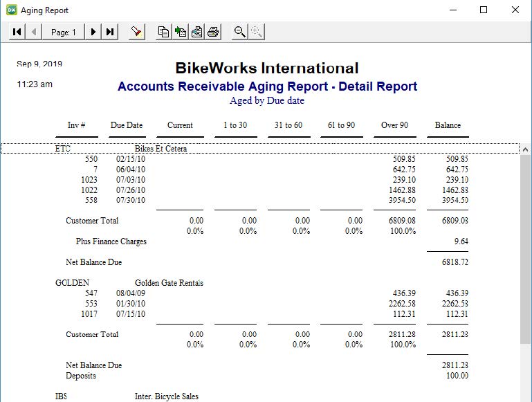Print the aging report

pos(213,32)
